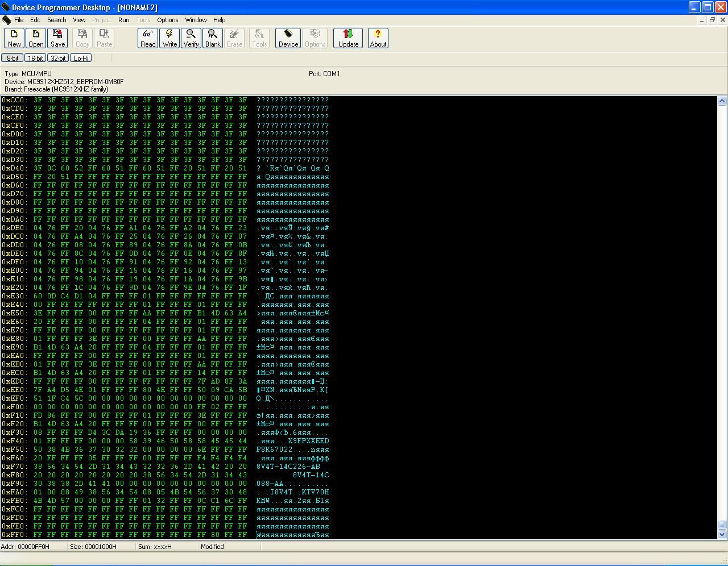Run Blank check on the device
728x566 pixels.
point(213,38)
